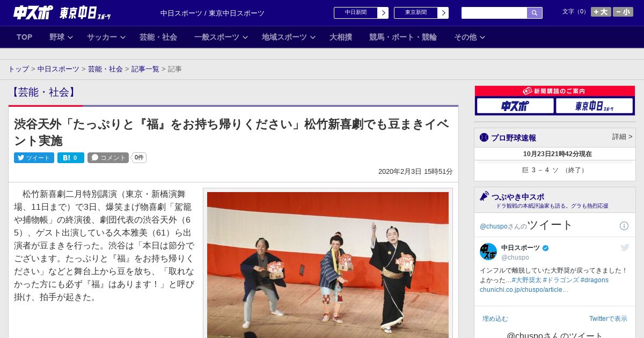The width and height of the screenshot is (644, 338).
Task: Expand the 一般スポーツ menu
Action: [221, 37]
